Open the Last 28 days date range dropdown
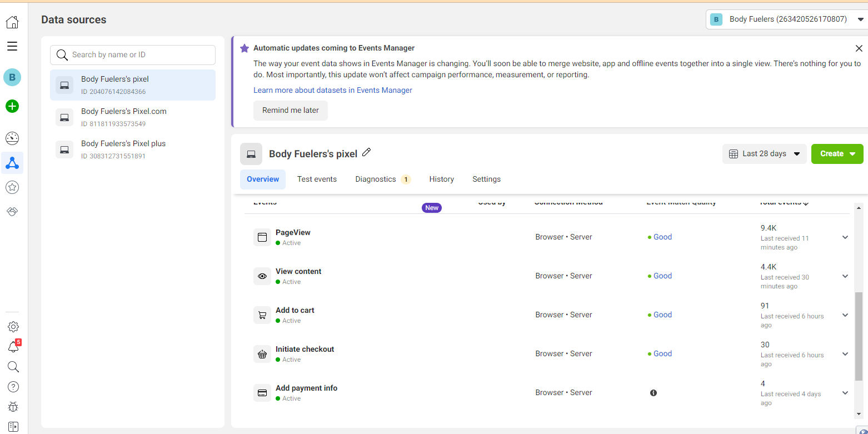 tap(765, 154)
